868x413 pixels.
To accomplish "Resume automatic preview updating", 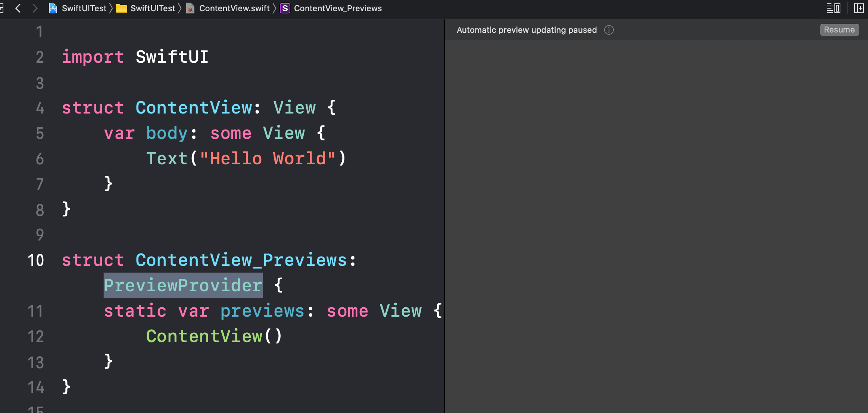I will coord(839,30).
